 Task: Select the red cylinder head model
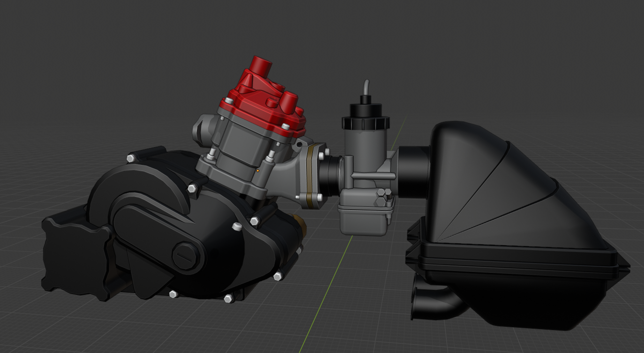[265, 100]
